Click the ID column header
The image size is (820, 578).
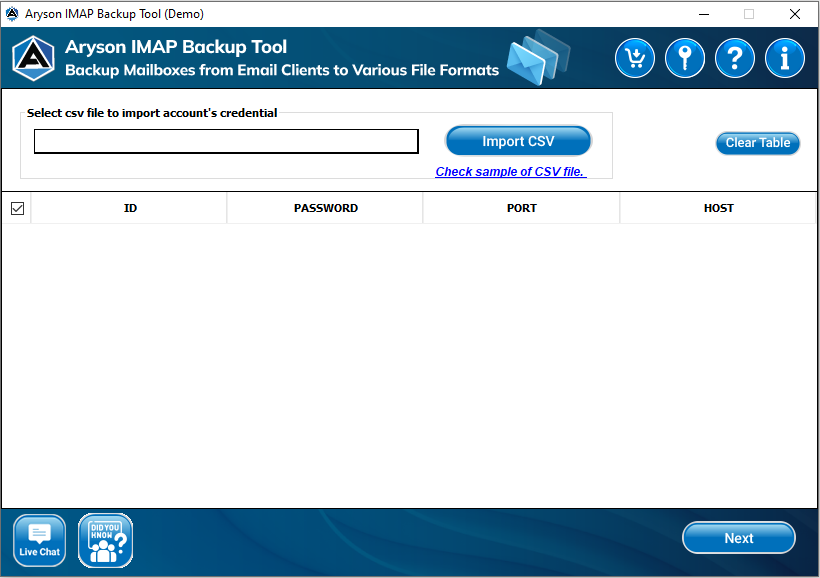coord(129,208)
